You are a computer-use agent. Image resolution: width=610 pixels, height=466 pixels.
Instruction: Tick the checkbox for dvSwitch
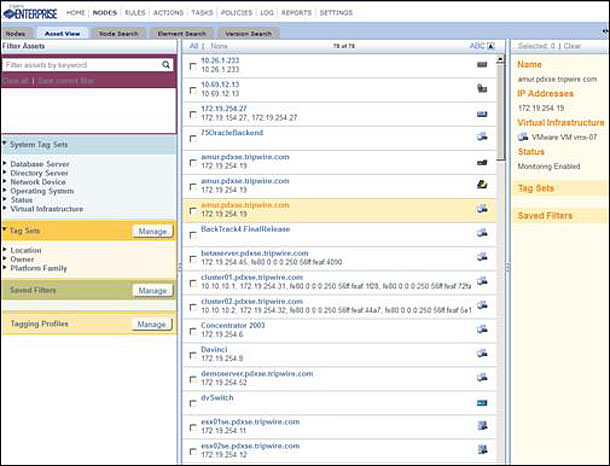click(193, 403)
